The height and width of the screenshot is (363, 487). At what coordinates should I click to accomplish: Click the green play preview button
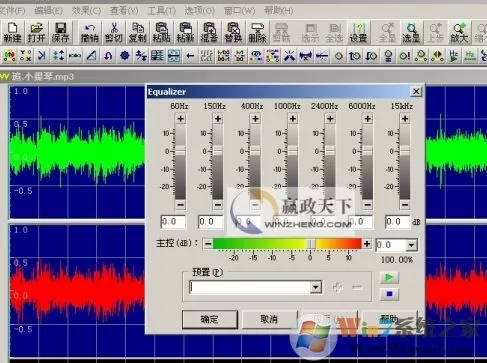(x=389, y=278)
